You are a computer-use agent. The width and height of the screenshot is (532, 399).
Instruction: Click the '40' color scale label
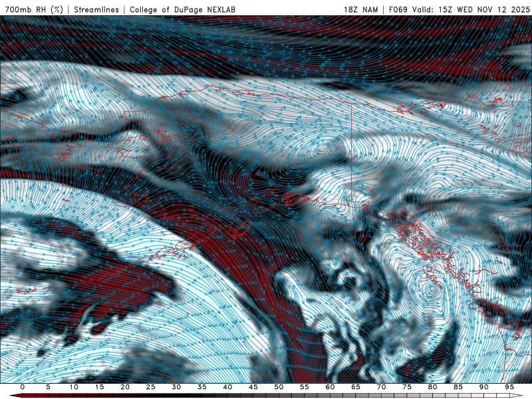click(227, 387)
